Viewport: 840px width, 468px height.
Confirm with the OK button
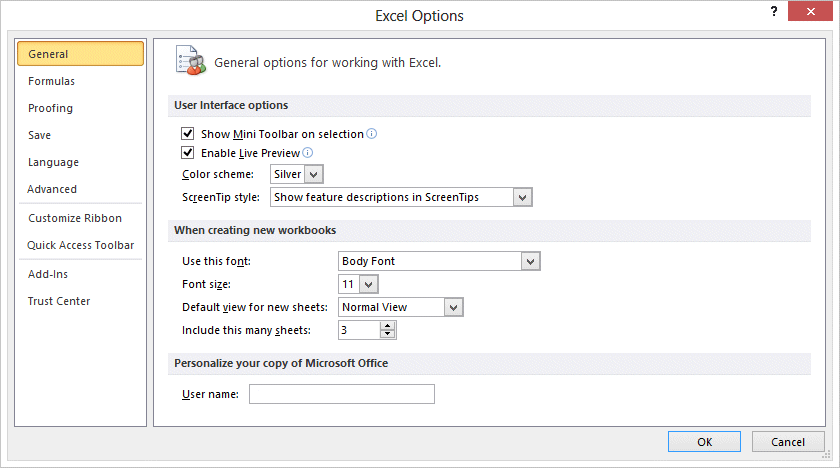[704, 442]
